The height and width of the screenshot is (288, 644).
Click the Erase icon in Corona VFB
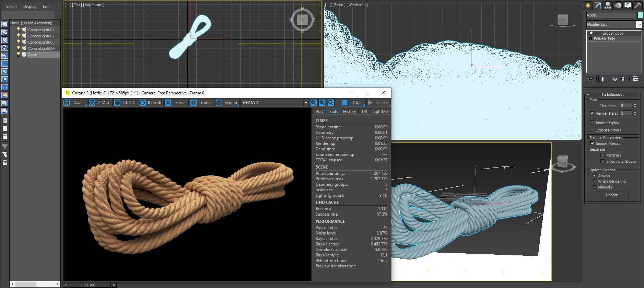[x=168, y=103]
